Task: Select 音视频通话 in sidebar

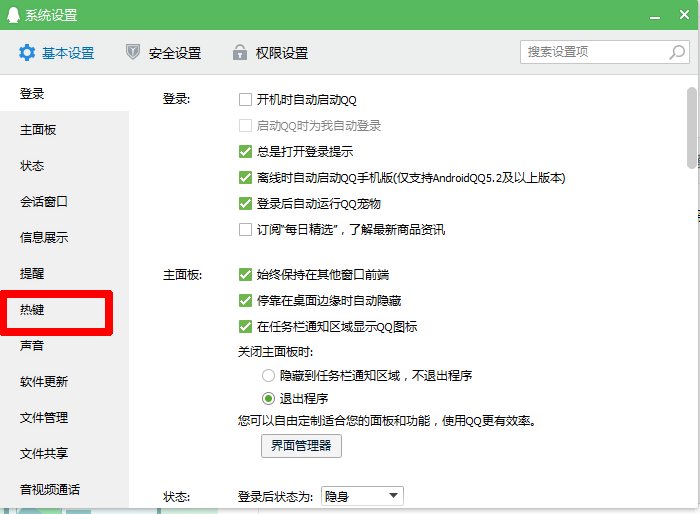Action: [x=64, y=490]
